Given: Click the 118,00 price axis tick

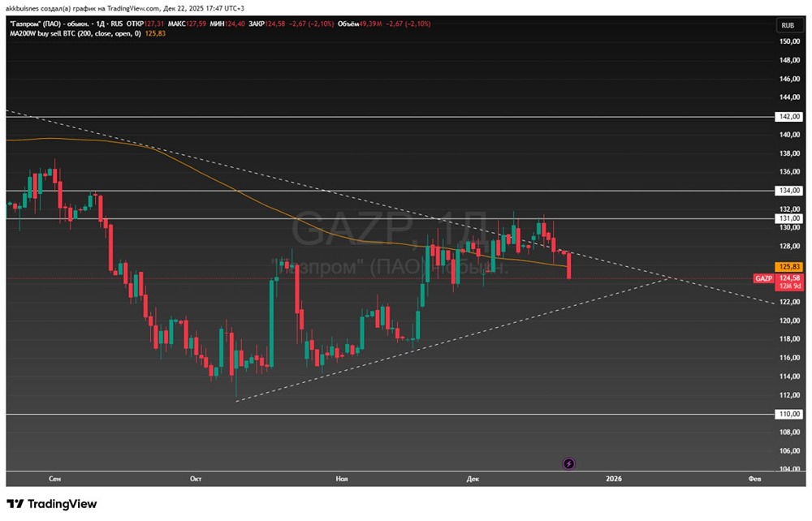Looking at the screenshot, I should tap(789, 339).
